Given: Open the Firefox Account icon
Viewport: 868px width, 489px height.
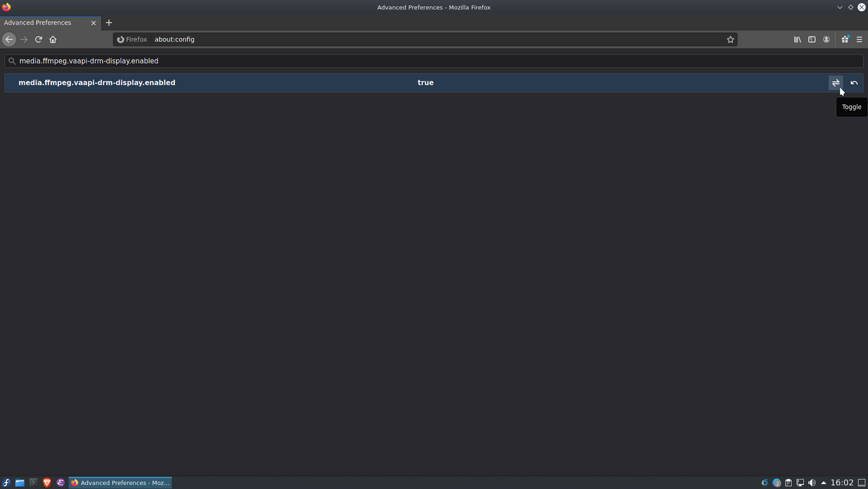Looking at the screenshot, I should point(826,39).
